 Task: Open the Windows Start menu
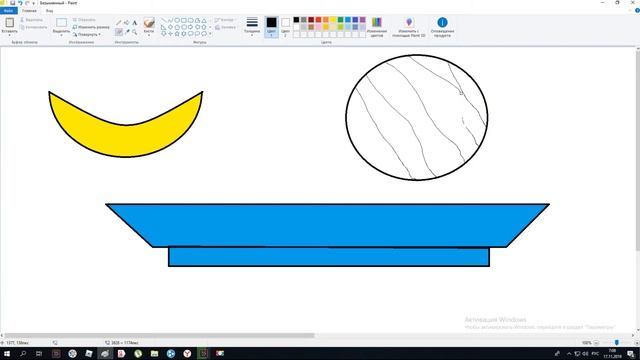pos(7,353)
